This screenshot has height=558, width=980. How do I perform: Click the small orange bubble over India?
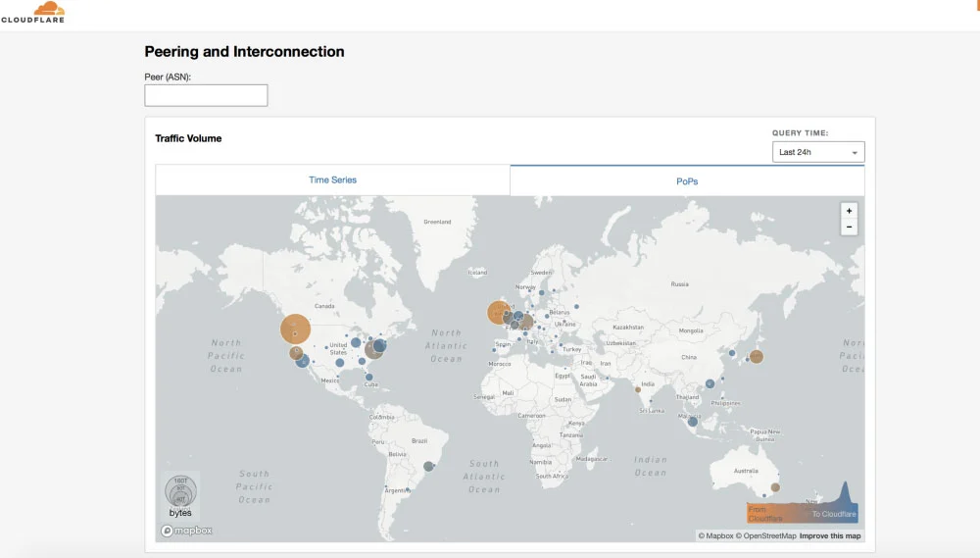[638, 389]
